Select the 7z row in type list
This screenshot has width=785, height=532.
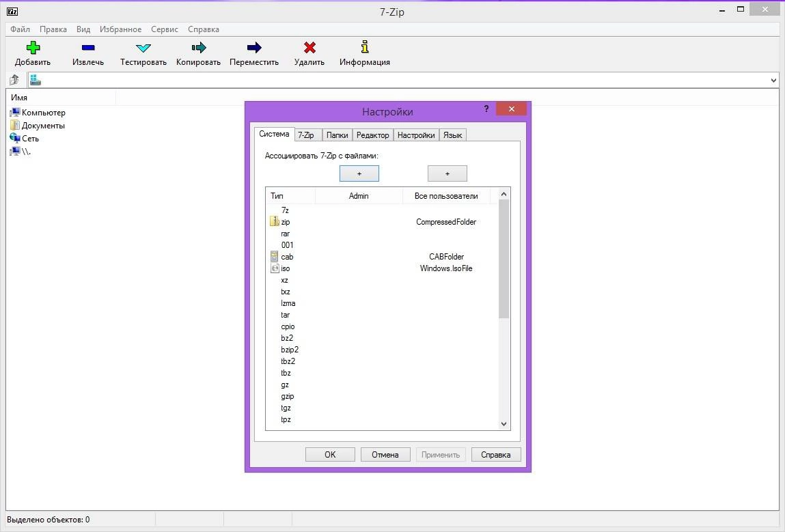click(x=383, y=210)
